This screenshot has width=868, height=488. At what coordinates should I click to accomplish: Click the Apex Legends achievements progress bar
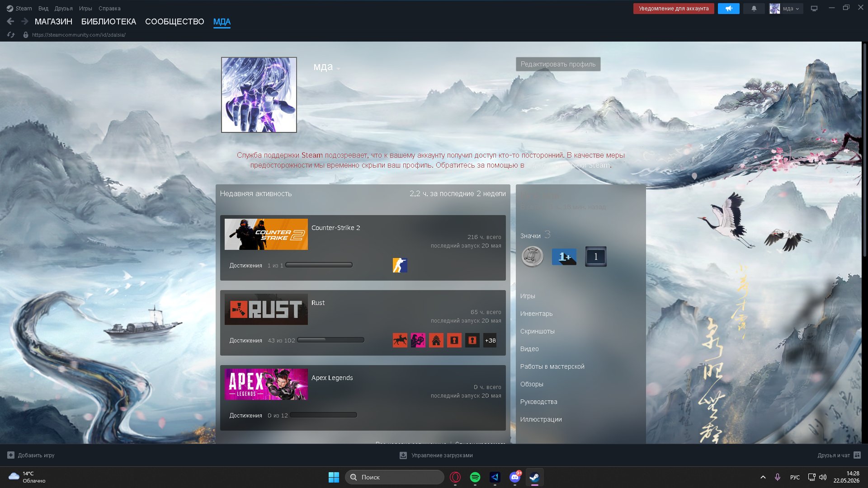tap(323, 415)
